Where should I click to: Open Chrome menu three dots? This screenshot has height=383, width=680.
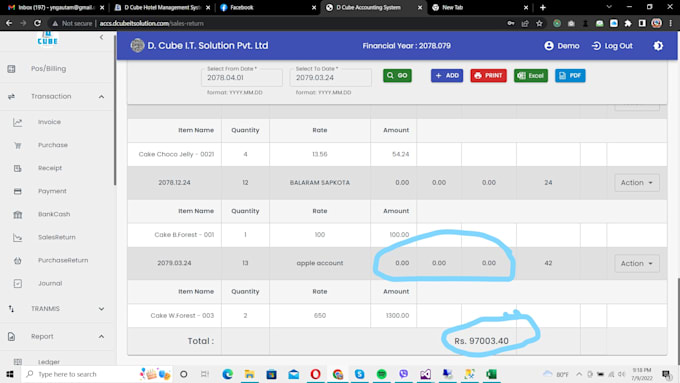[670, 23]
